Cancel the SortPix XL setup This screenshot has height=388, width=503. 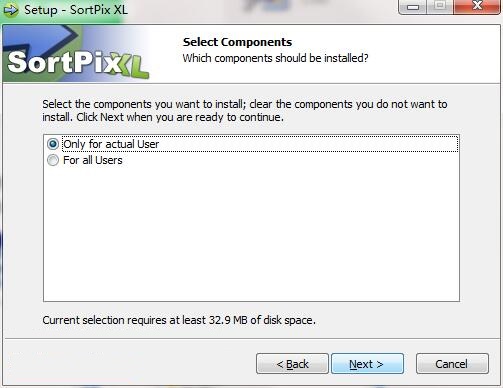452,364
